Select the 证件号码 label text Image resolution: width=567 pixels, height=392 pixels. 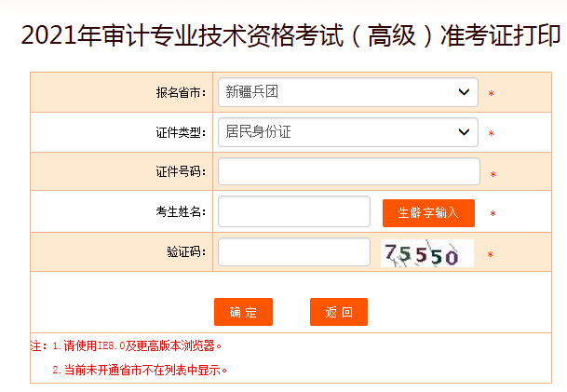[x=181, y=173]
